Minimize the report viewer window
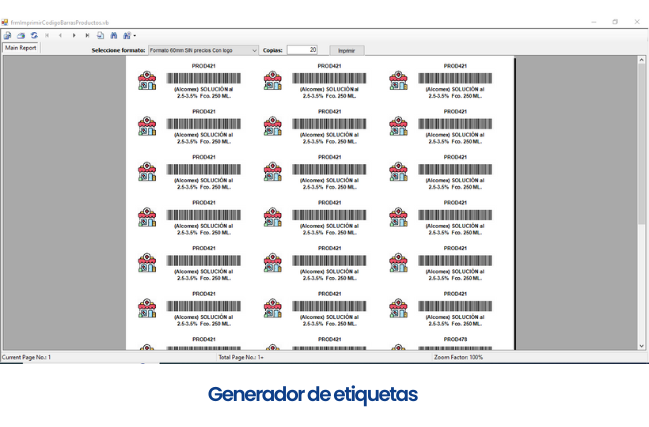 594,22
